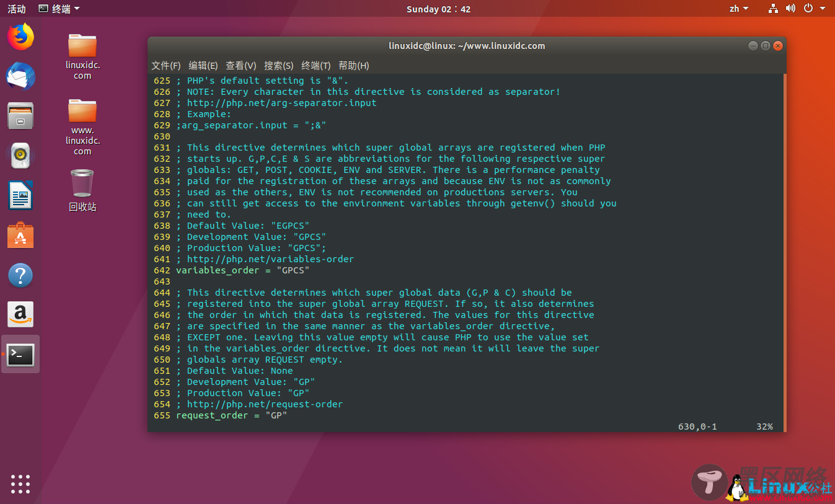
Task: Open the power menu icon in top bar
Action: [x=808, y=9]
